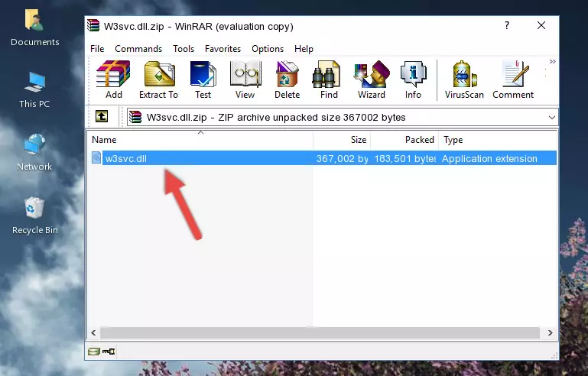Click the WinRAR title bar app icon
Screen dimensions: 588x376
pos(94,26)
